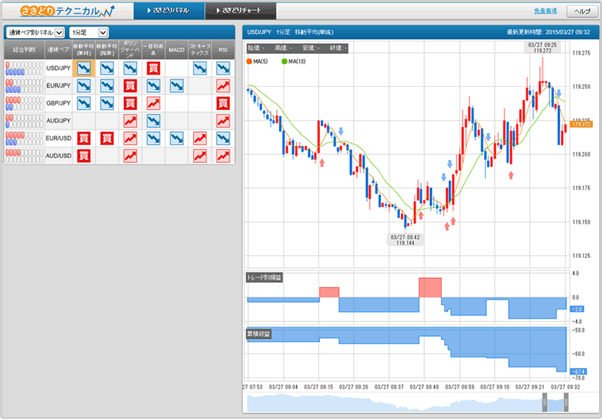Open GBP/JPY Bollinger Band buy signal

(x=130, y=103)
